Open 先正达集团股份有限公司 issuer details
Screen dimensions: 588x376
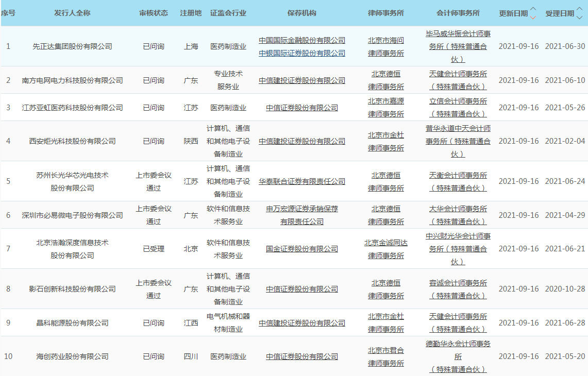click(72, 46)
